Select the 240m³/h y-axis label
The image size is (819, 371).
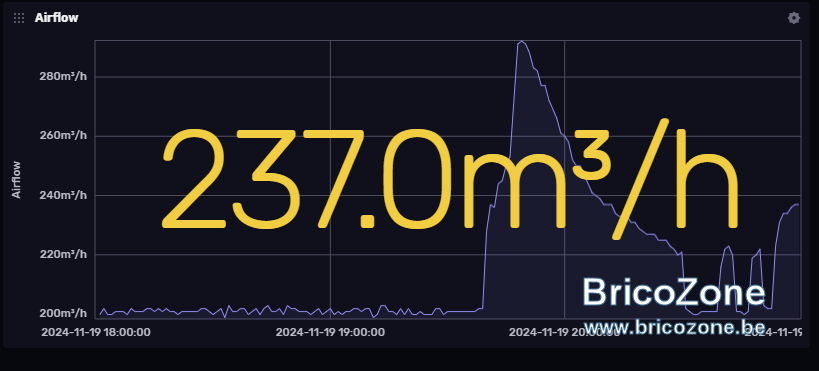(x=63, y=195)
